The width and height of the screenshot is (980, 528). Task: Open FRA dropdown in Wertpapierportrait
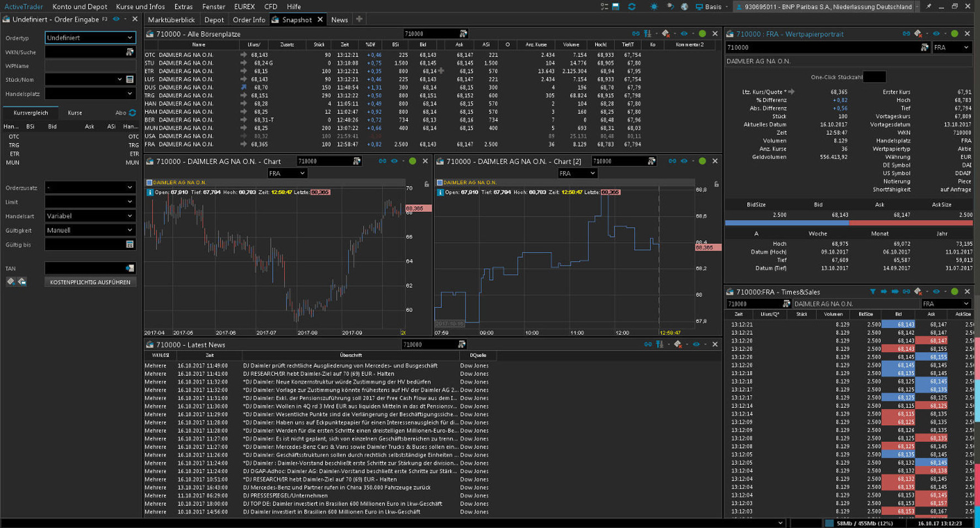pyautogui.click(x=951, y=47)
